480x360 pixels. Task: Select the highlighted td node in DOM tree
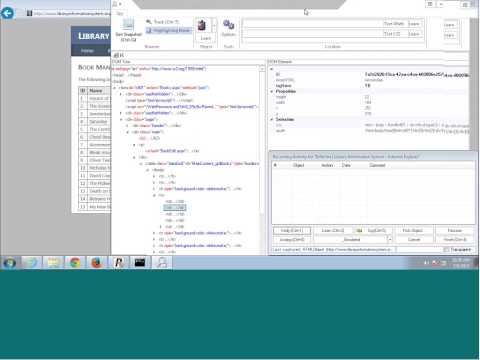(175, 208)
